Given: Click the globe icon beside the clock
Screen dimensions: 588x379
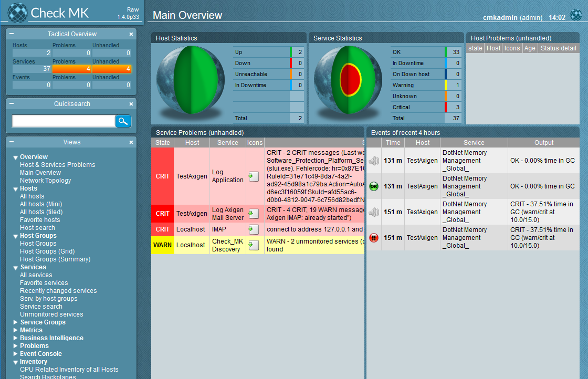Looking at the screenshot, I should 576,14.
